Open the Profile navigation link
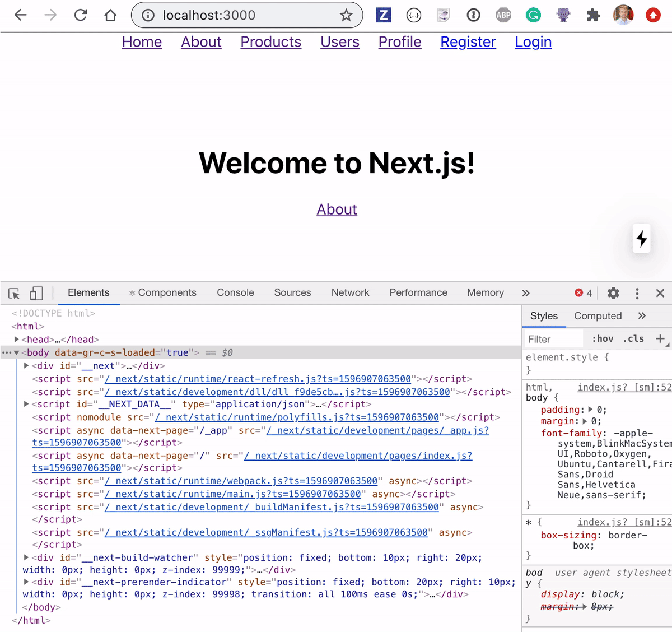The width and height of the screenshot is (672, 632). (x=400, y=42)
